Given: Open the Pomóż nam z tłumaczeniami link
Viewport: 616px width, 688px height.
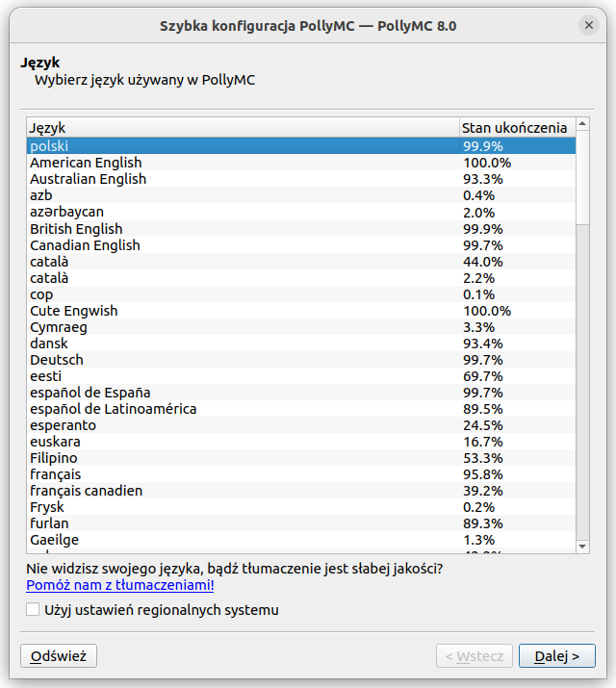Looking at the screenshot, I should click(x=120, y=584).
